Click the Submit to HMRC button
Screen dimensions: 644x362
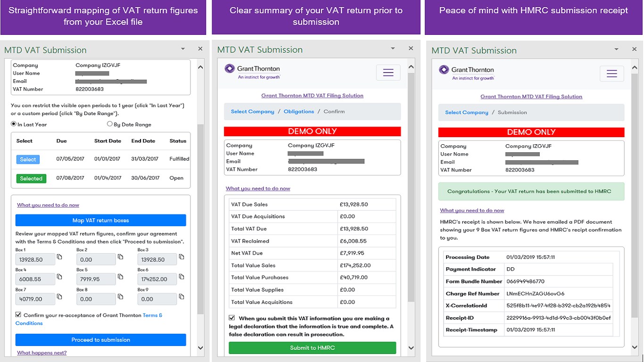coord(313,348)
